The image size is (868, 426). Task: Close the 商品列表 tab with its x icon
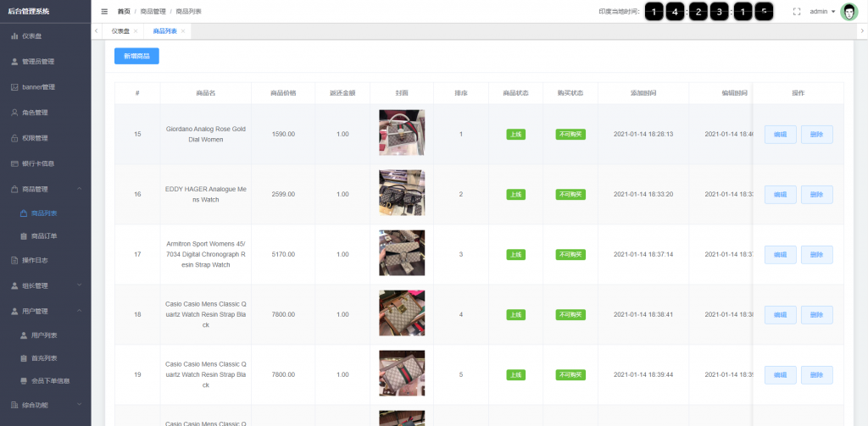click(183, 31)
